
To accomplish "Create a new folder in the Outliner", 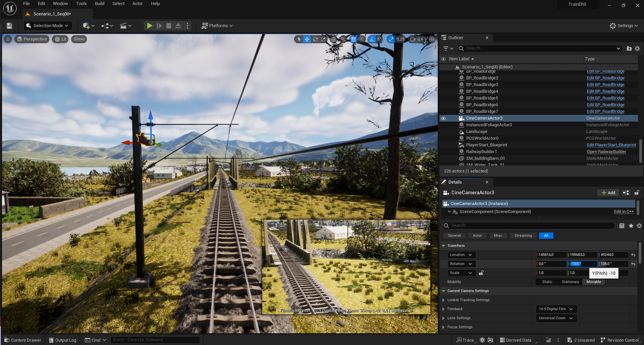I will click(x=629, y=49).
